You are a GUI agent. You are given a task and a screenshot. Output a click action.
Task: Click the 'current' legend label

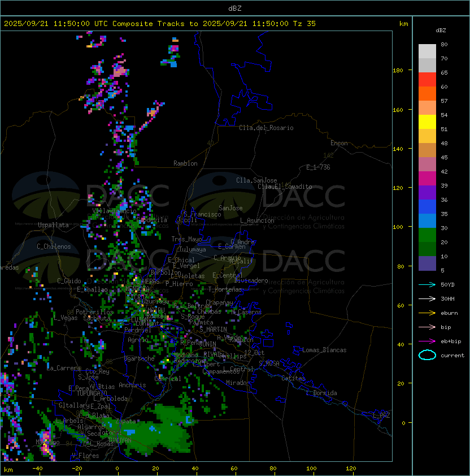tap(452, 356)
